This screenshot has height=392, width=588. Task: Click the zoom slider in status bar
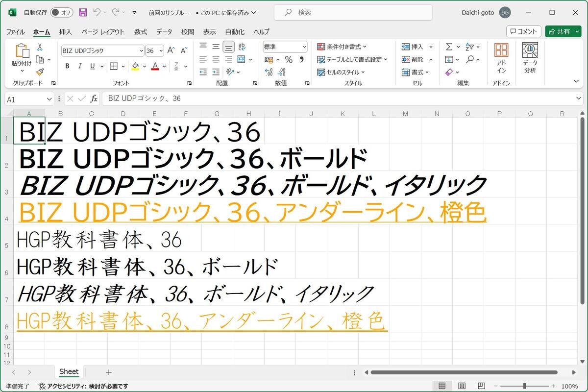(524, 386)
